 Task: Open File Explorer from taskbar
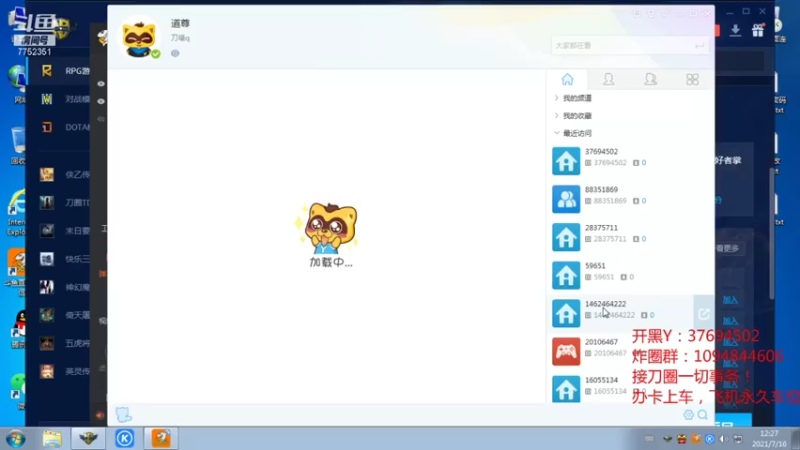[52, 439]
